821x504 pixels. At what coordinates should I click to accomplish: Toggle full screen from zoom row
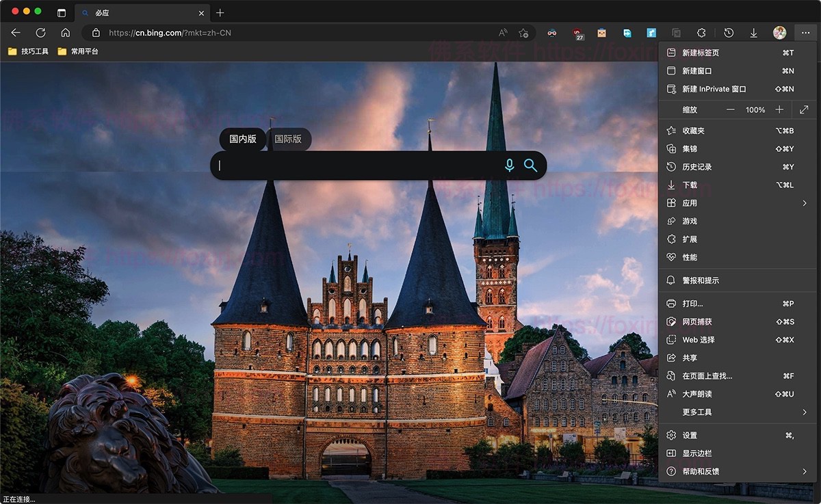click(804, 109)
